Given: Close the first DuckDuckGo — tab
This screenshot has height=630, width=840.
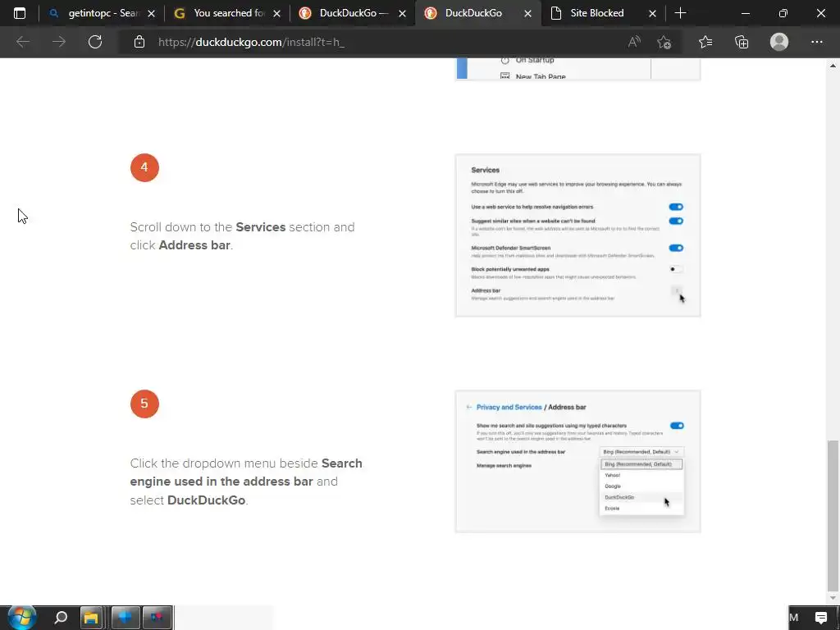Looking at the screenshot, I should [x=402, y=13].
